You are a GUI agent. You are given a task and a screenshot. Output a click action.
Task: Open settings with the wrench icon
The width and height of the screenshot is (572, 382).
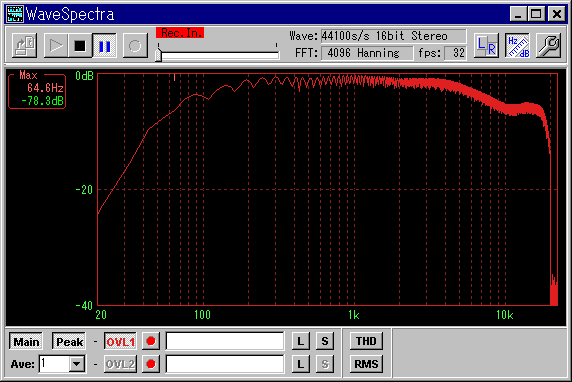click(548, 46)
